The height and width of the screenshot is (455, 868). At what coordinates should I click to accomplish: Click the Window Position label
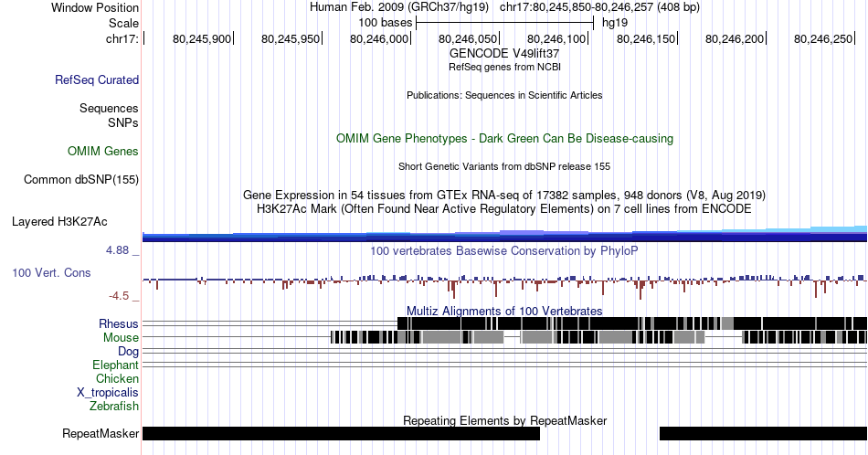95,7
